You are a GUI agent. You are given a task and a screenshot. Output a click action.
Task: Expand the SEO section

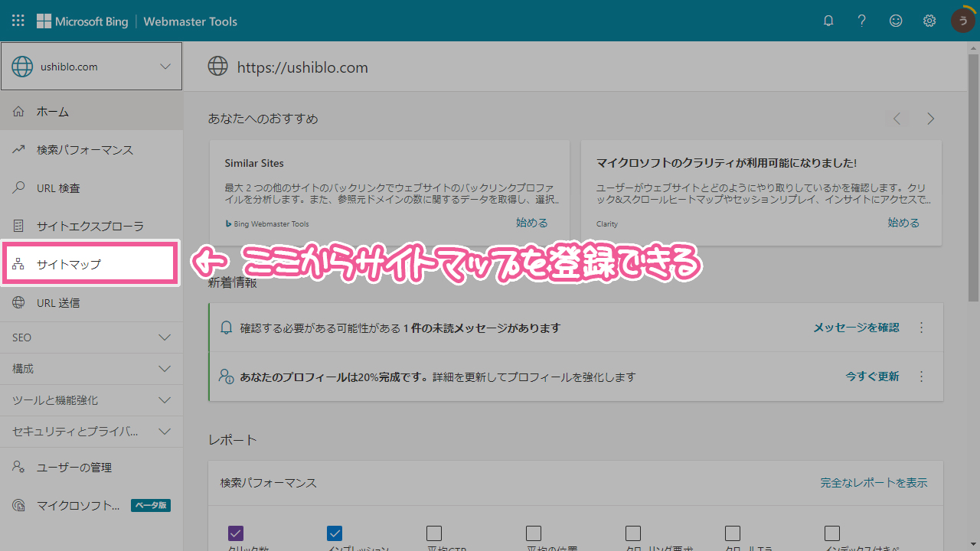91,337
